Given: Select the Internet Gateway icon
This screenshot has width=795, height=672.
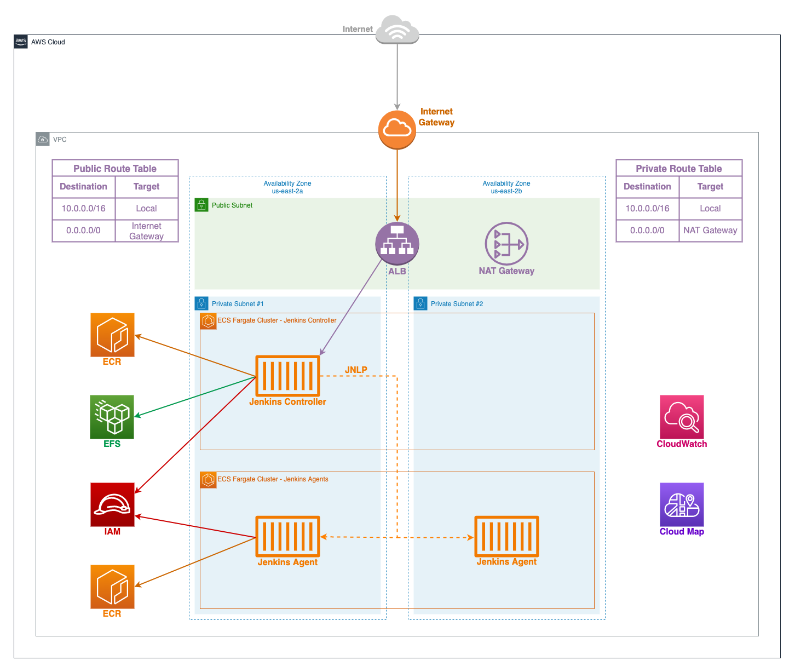Looking at the screenshot, I should pos(397,130).
